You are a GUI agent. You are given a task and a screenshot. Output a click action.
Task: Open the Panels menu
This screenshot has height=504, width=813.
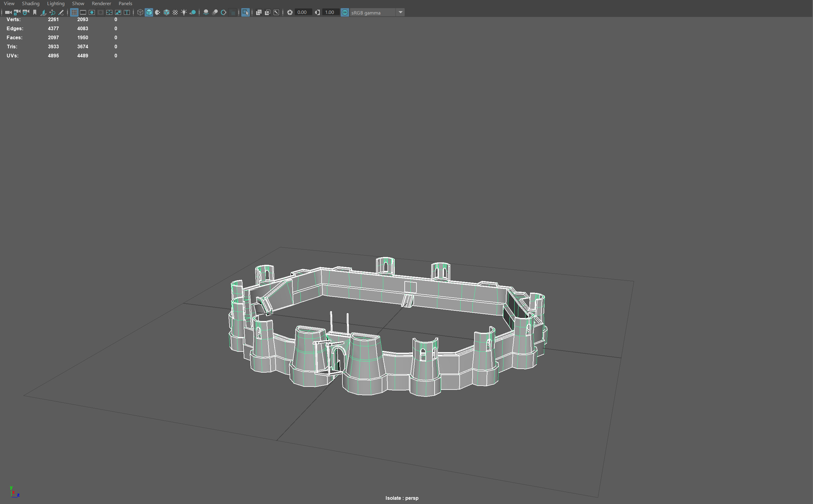[125, 3]
